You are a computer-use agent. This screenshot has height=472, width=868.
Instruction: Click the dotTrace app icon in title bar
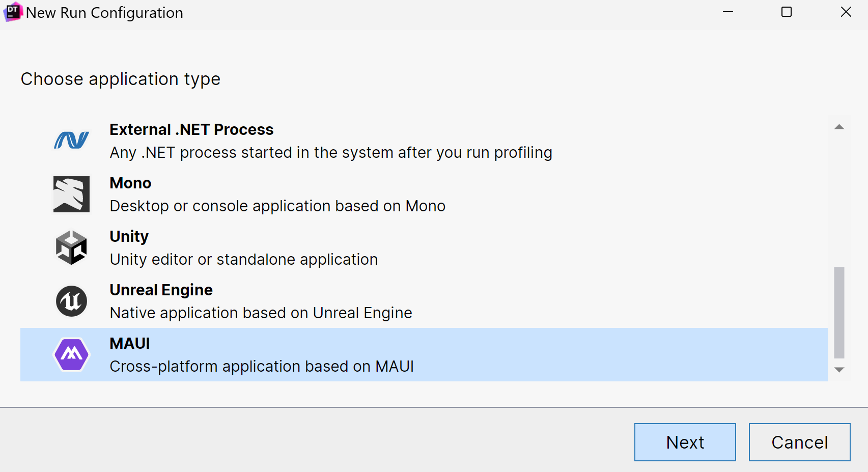[12, 12]
